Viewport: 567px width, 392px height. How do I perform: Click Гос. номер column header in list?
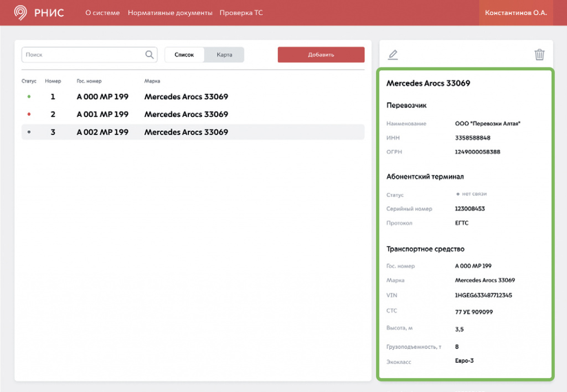89,82
